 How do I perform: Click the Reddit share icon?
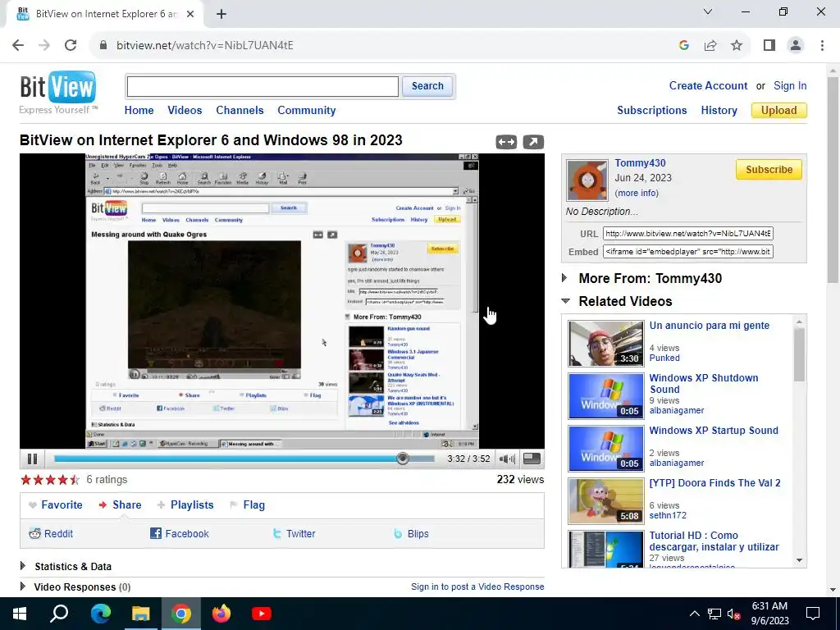34,533
